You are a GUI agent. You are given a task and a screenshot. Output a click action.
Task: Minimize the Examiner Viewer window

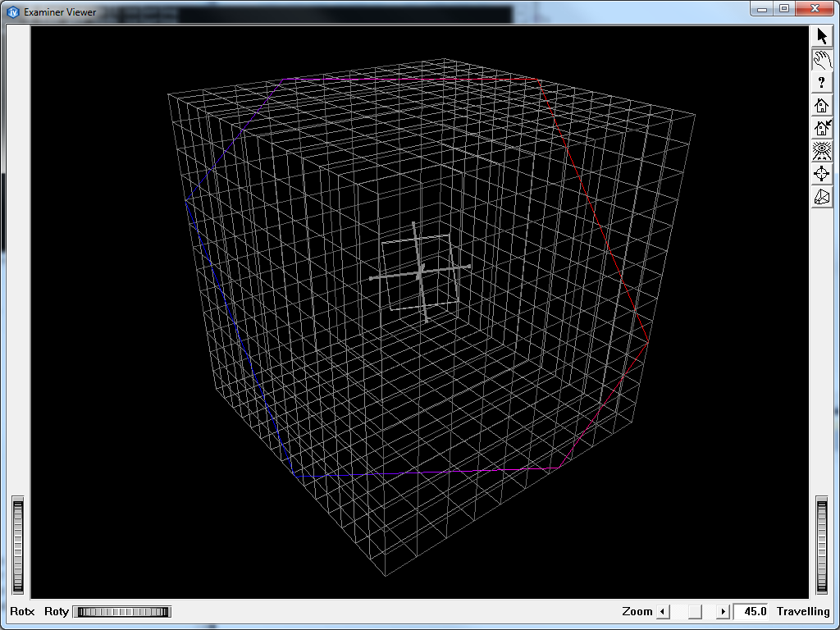(x=762, y=8)
